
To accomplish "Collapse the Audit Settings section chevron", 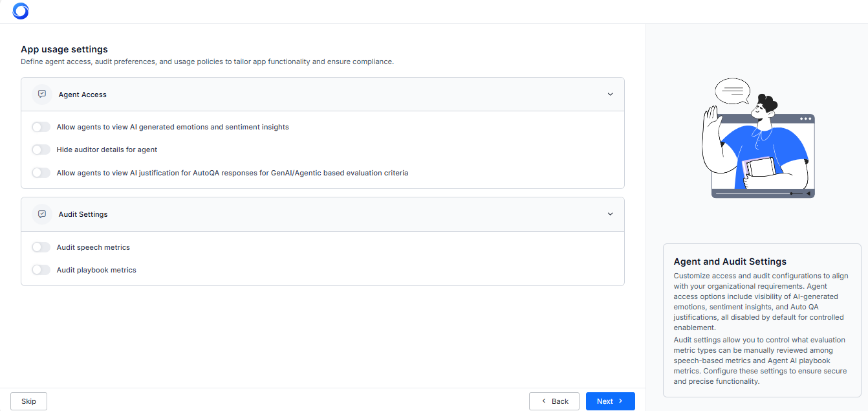I will click(x=610, y=214).
